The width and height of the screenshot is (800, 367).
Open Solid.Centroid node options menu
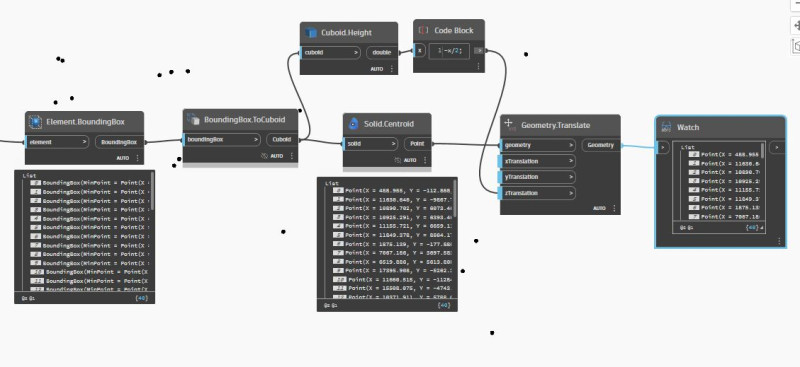pos(424,160)
